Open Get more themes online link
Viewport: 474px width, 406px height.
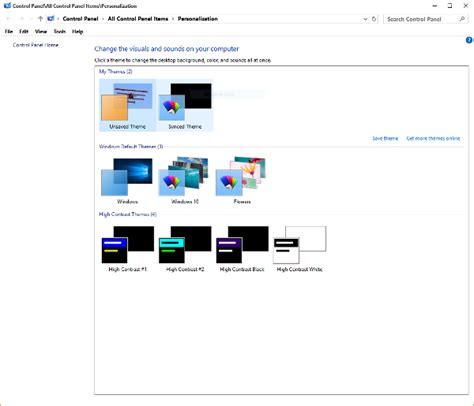point(433,138)
